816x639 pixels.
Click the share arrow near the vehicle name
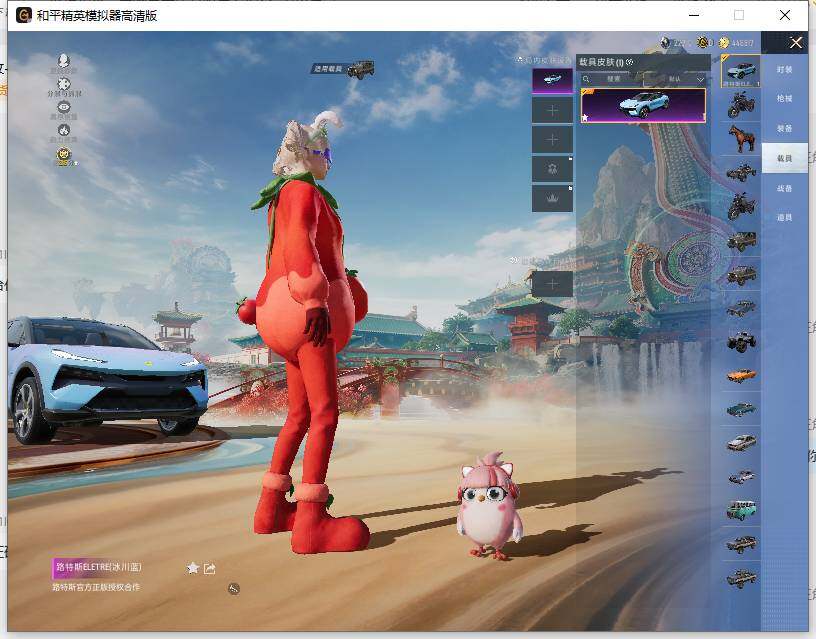pos(209,568)
